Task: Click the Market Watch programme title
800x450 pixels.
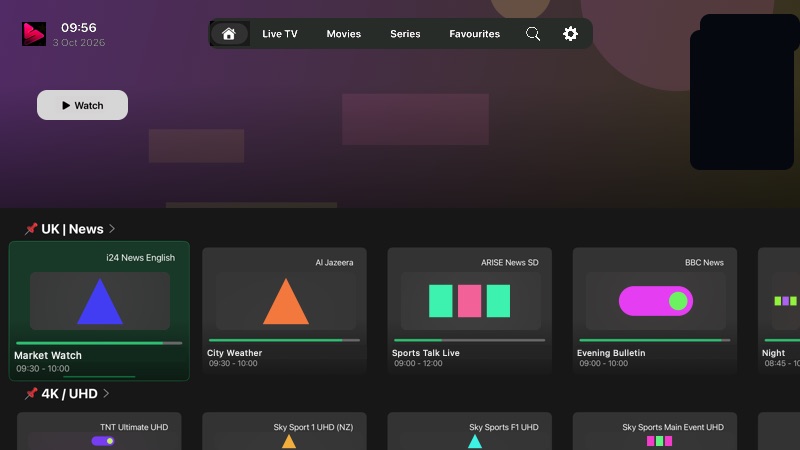Action: point(48,355)
